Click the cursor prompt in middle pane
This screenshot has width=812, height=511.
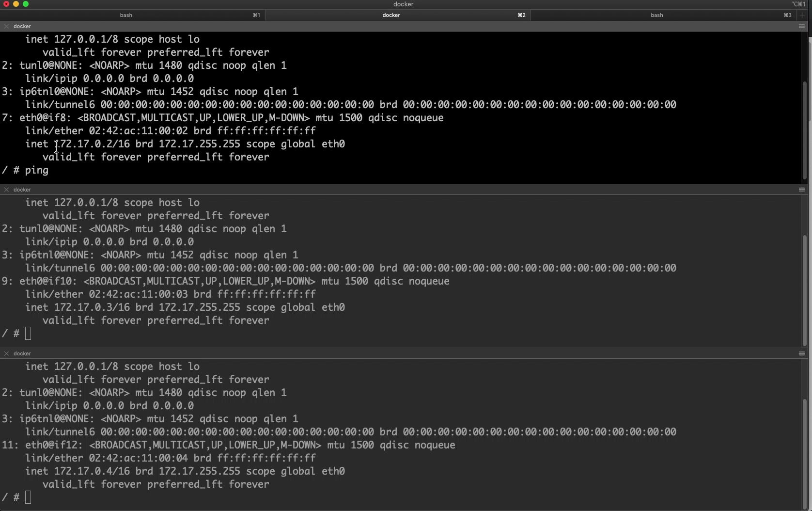pyautogui.click(x=28, y=334)
